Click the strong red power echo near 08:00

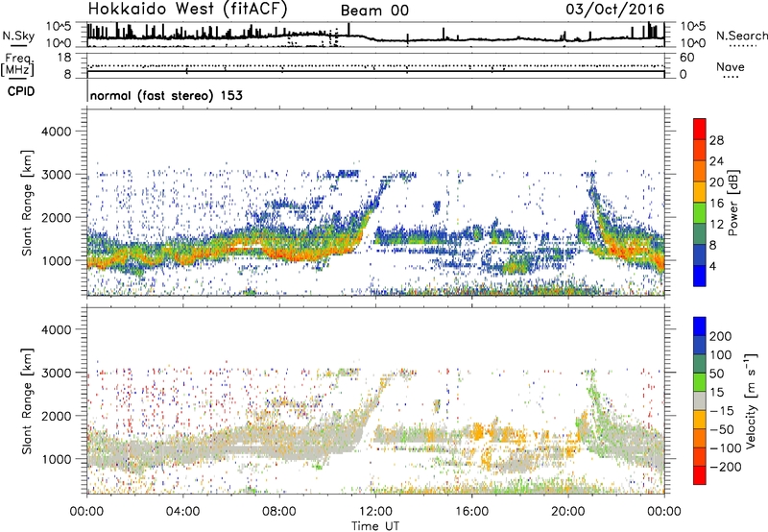294,255
